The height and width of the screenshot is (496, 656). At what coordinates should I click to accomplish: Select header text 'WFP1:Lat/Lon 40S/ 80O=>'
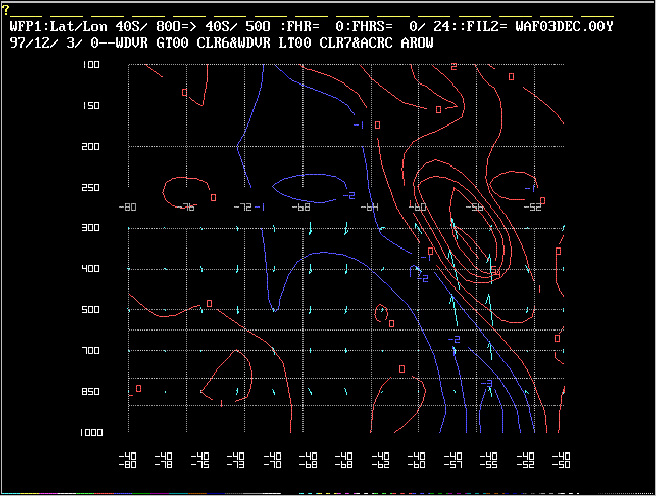tap(103, 26)
